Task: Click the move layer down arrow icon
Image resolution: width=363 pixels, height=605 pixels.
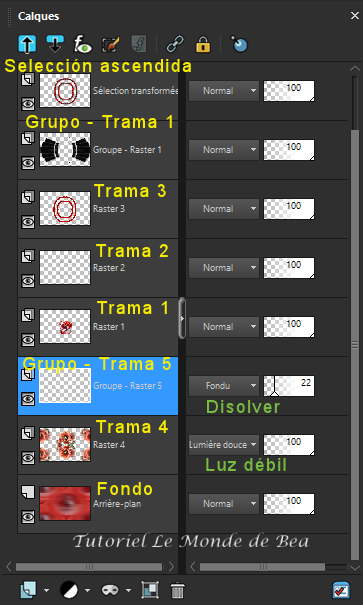Action: (55, 44)
